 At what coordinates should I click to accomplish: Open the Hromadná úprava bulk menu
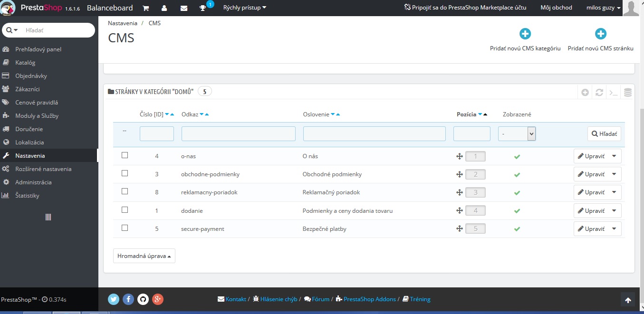click(x=144, y=256)
